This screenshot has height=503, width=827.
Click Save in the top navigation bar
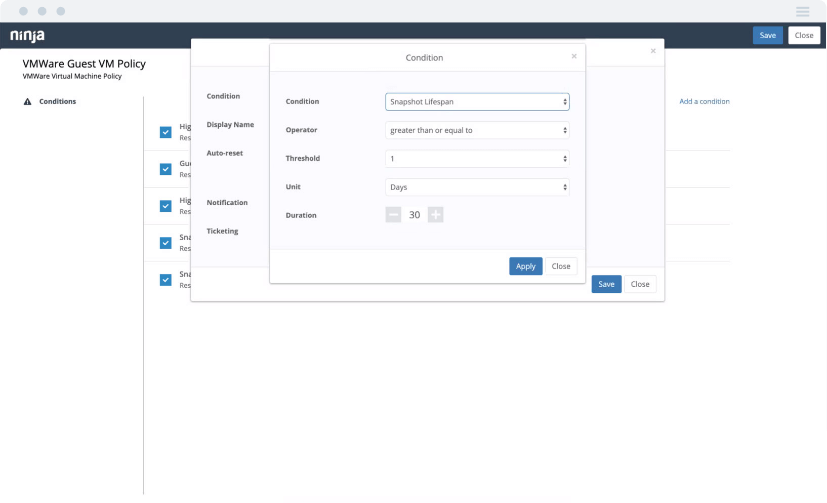(767, 35)
